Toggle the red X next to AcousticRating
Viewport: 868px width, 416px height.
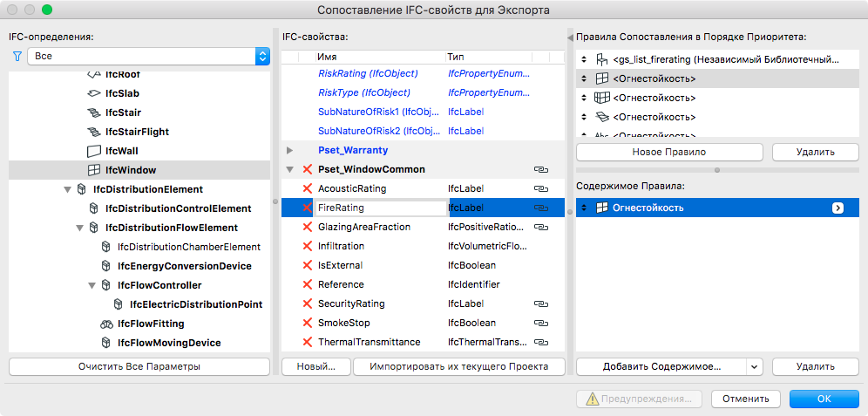point(307,188)
